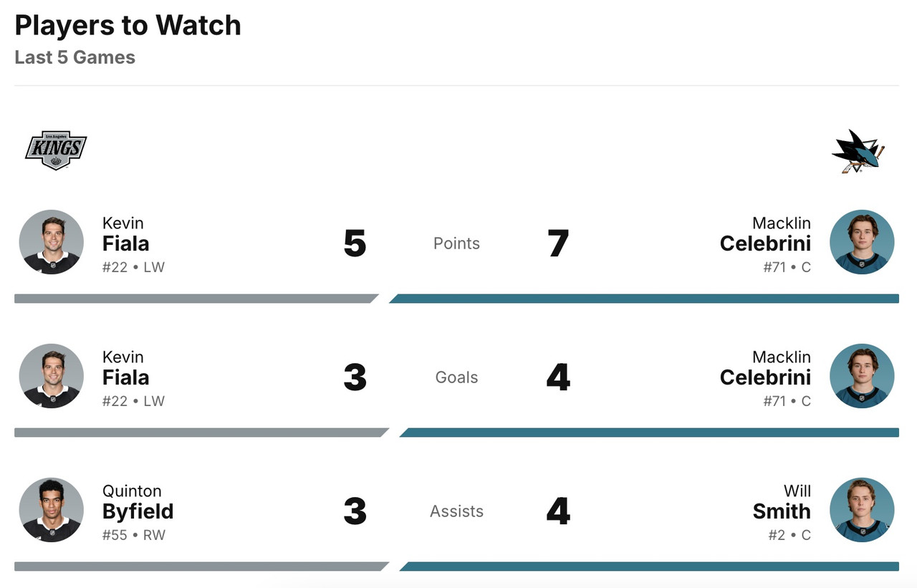Click the Sharks teal Assists comparison bar
917x588 pixels.
648,567
